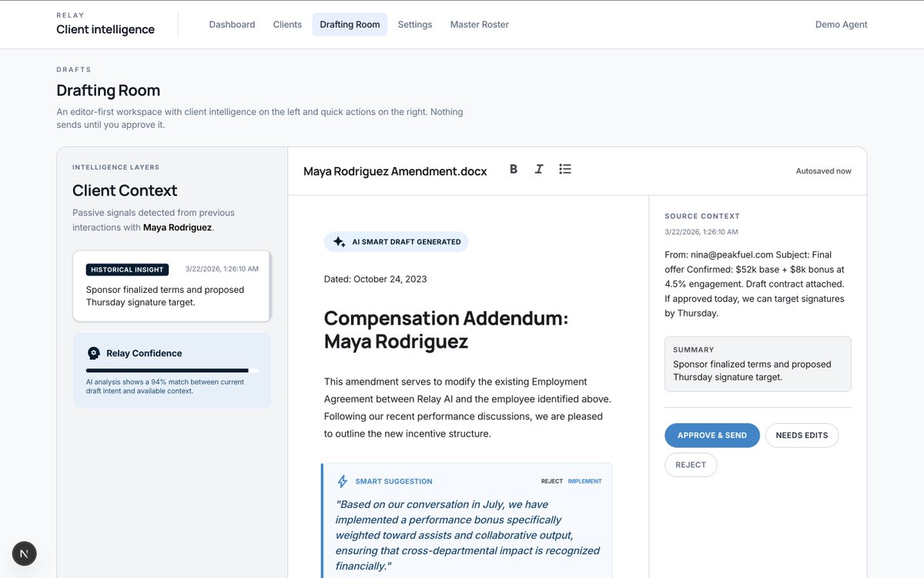Screen dimensions: 924x578
Task: Go to the Clients tab
Action: tap(287, 25)
